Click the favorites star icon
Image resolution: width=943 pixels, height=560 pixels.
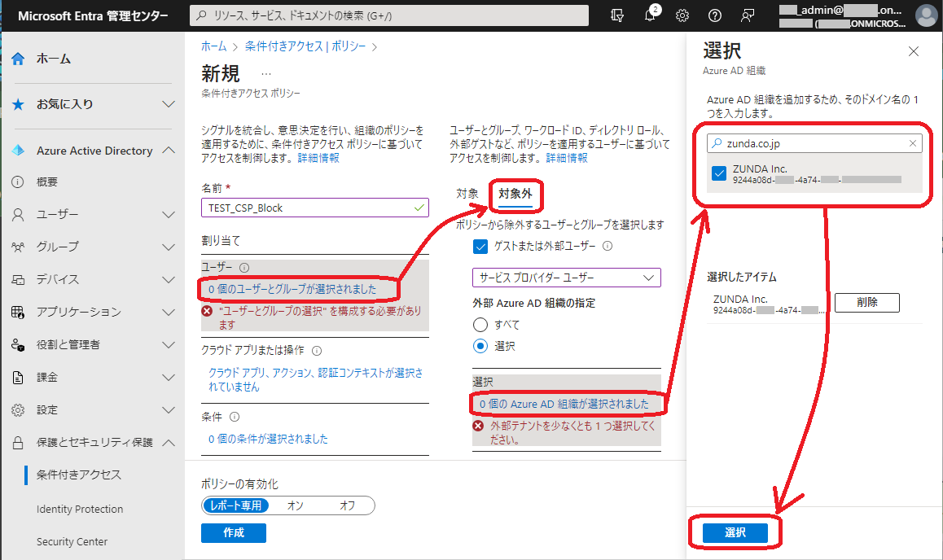(x=18, y=104)
